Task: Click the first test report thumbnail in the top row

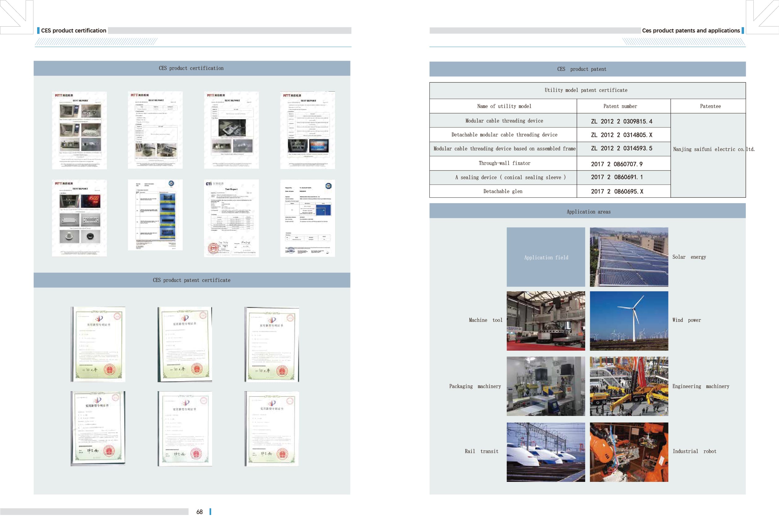Action: point(80,130)
